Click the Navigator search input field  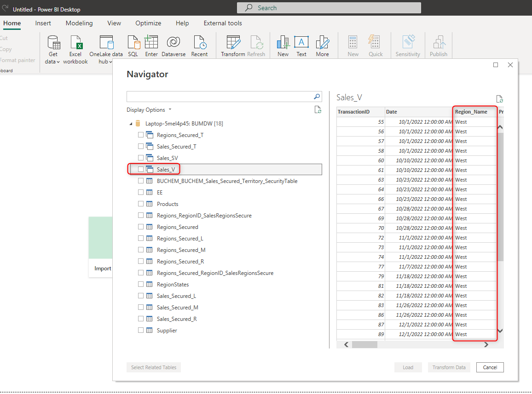pos(220,97)
